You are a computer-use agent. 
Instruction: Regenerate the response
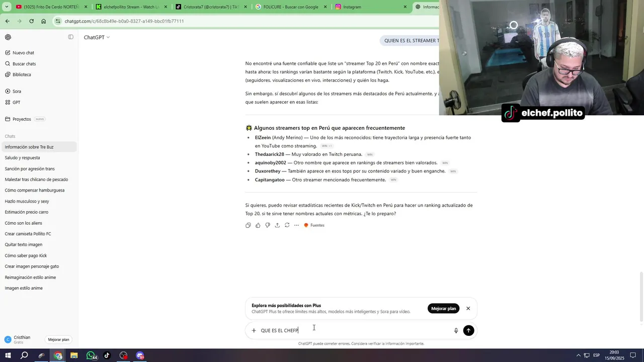(287, 225)
